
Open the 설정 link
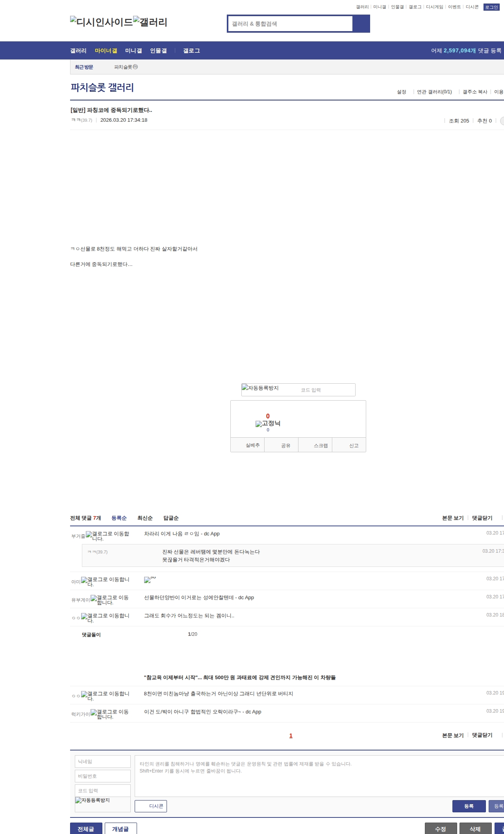click(401, 92)
